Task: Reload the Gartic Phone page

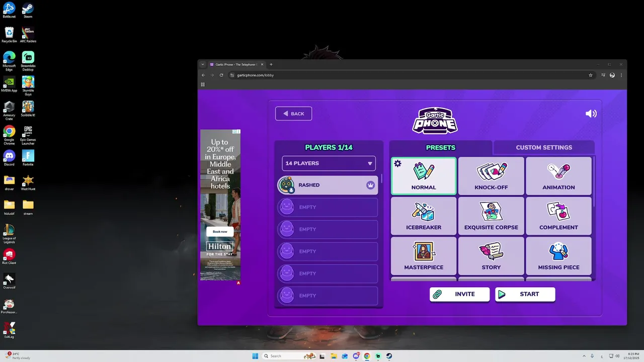Action: point(221,75)
